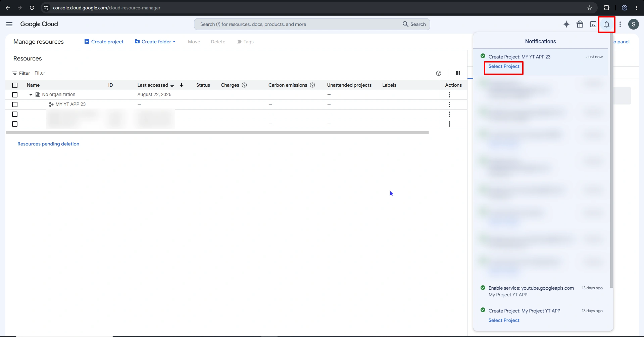Click the Labels column header
This screenshot has width=644, height=337.
[389, 85]
